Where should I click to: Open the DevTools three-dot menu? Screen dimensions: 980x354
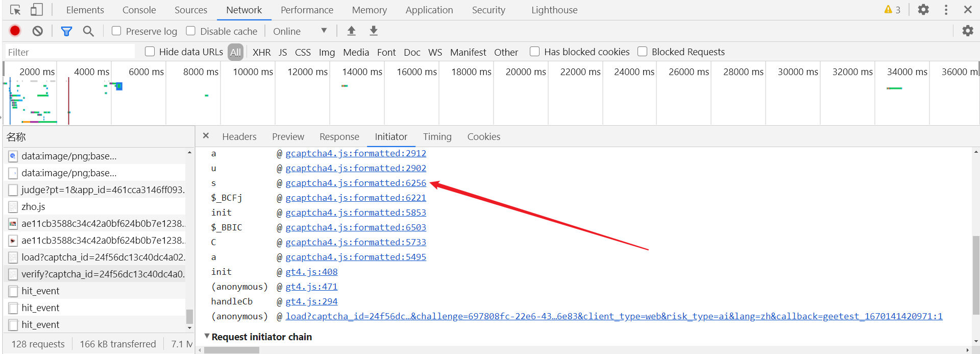pos(946,10)
